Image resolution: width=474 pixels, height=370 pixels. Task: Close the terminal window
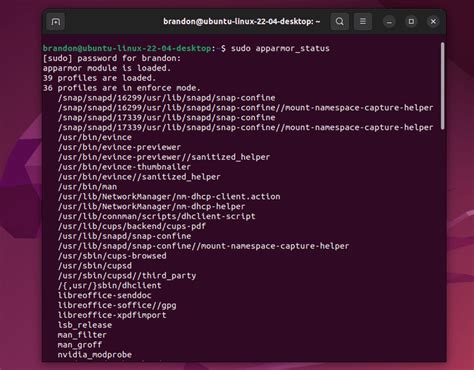pyautogui.click(x=433, y=22)
